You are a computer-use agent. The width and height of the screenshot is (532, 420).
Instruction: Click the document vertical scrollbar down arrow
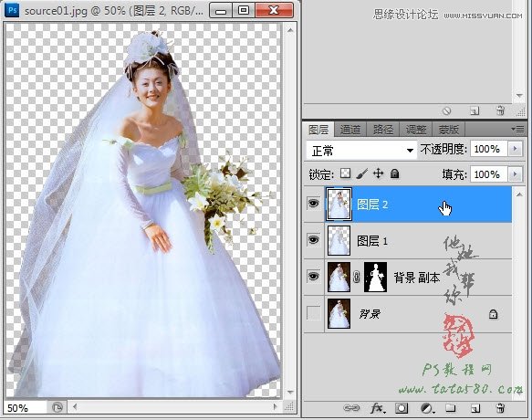tap(290, 393)
